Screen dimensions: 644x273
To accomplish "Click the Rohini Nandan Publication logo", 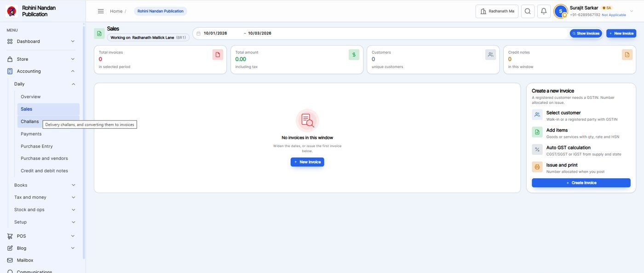I will (12, 11).
